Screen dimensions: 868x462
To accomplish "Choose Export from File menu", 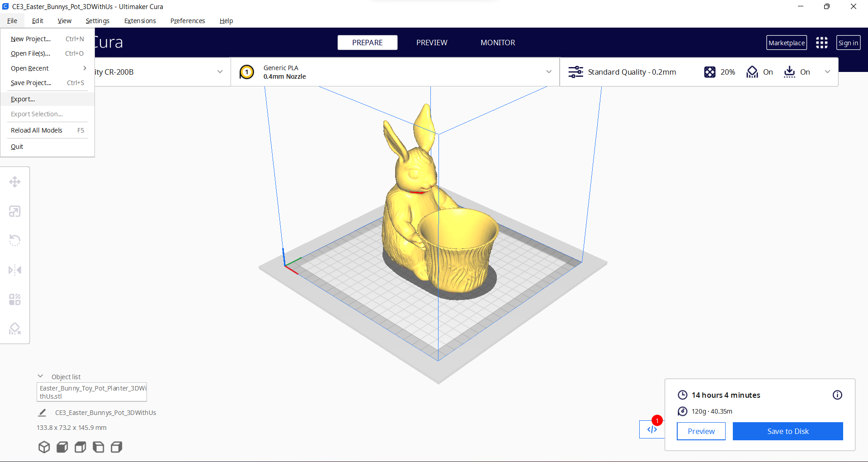I will pos(47,99).
